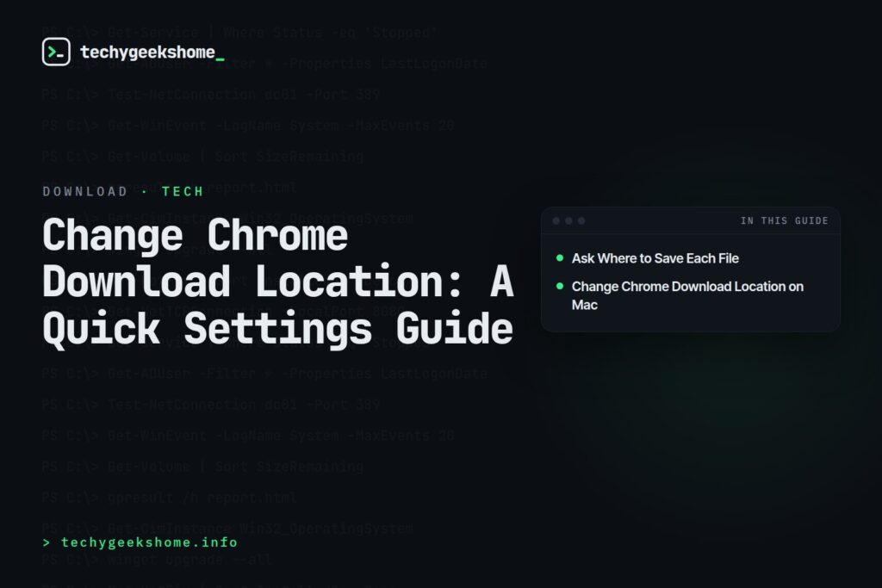Click the green bullet beside 'Change Chrome Download Location on Mac'

[x=560, y=286]
